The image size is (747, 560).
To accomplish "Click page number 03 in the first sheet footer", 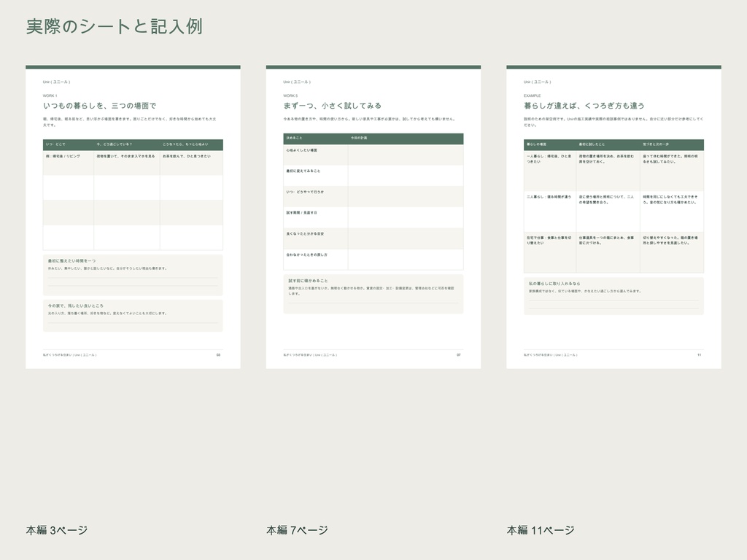I will pyautogui.click(x=219, y=355).
